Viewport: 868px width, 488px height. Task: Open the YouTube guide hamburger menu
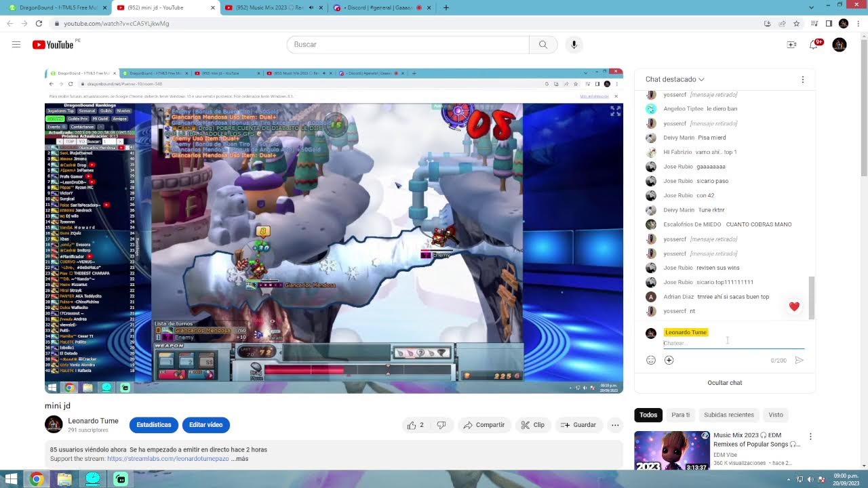click(16, 45)
